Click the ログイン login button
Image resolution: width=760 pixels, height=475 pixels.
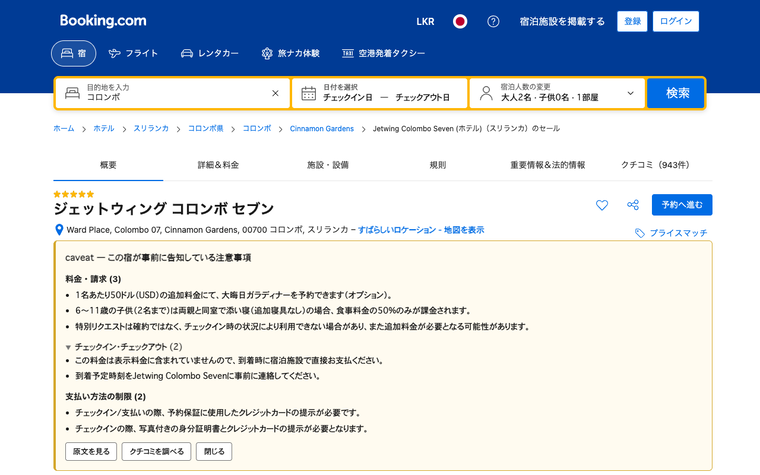pyautogui.click(x=676, y=21)
